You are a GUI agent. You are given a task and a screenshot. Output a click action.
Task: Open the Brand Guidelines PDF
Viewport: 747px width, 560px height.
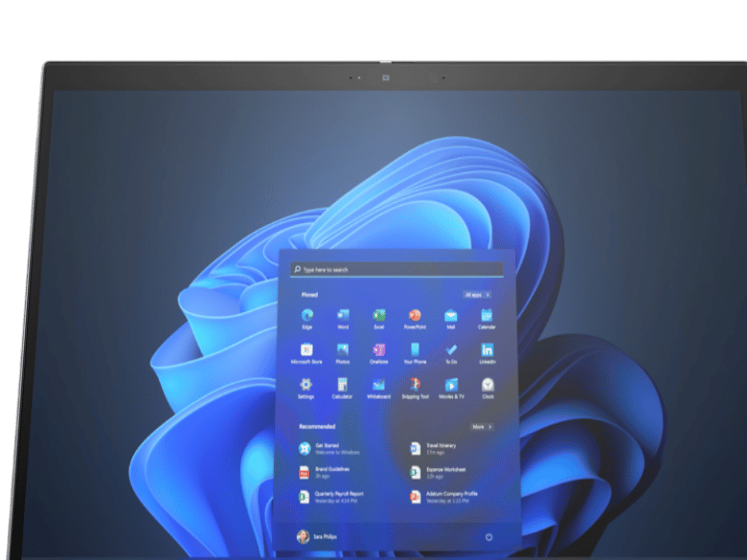[x=324, y=472]
